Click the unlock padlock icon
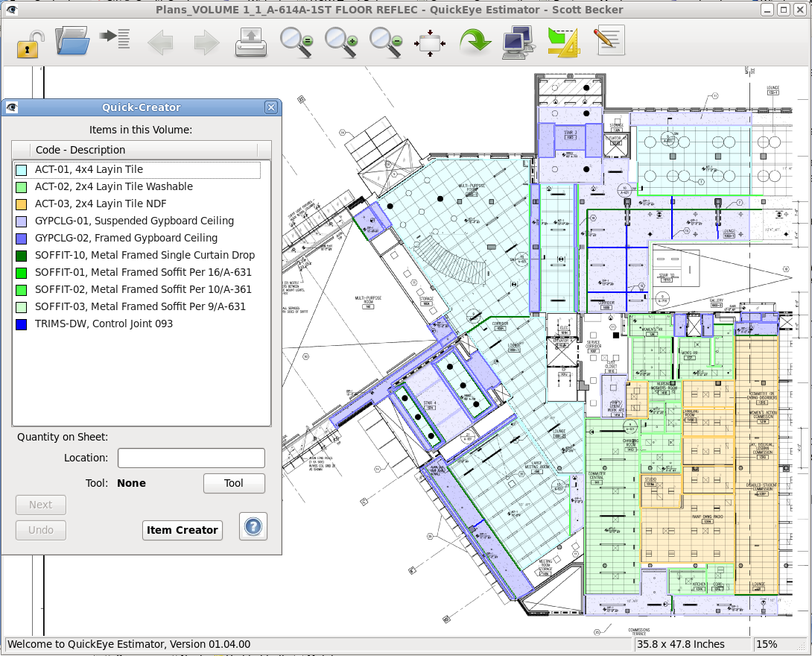The image size is (812, 656). tap(30, 42)
